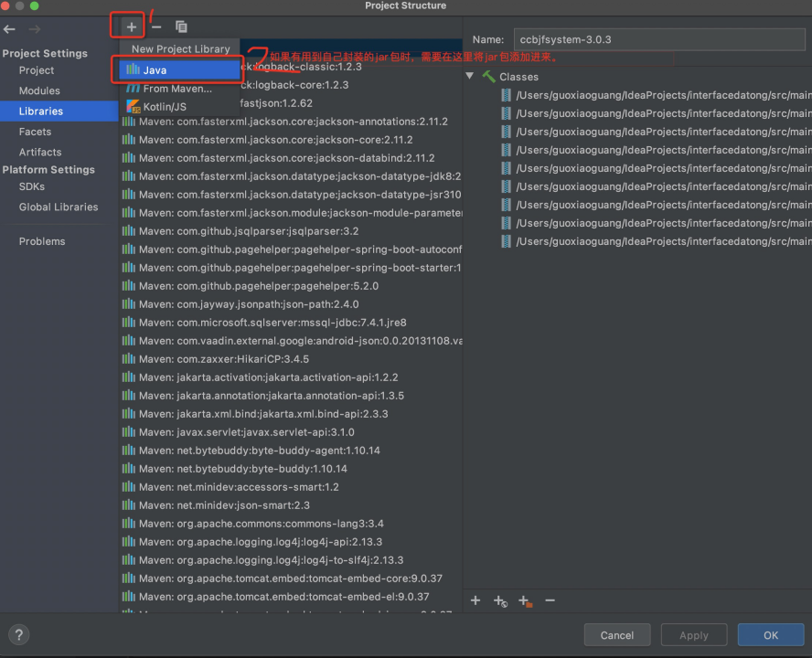Click the copy library icon in toolbar
The width and height of the screenshot is (812, 658).
pyautogui.click(x=180, y=27)
